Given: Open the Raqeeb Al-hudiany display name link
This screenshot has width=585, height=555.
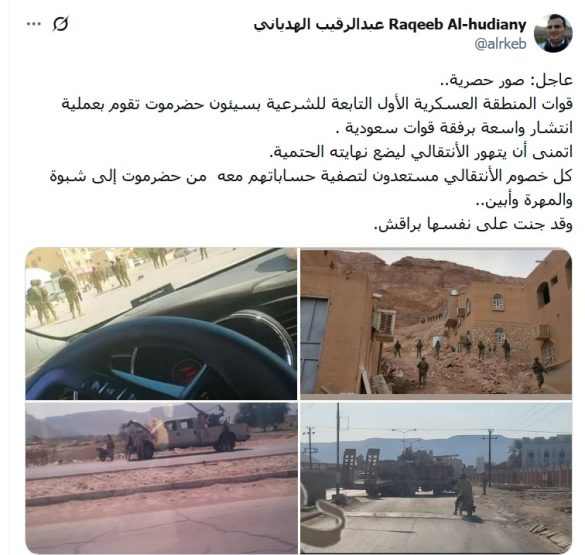Looking at the screenshot, I should [x=390, y=25].
